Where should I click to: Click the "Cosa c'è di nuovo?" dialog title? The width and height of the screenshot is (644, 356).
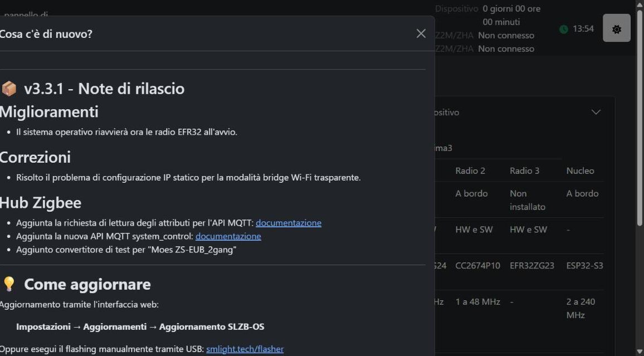[x=46, y=34]
